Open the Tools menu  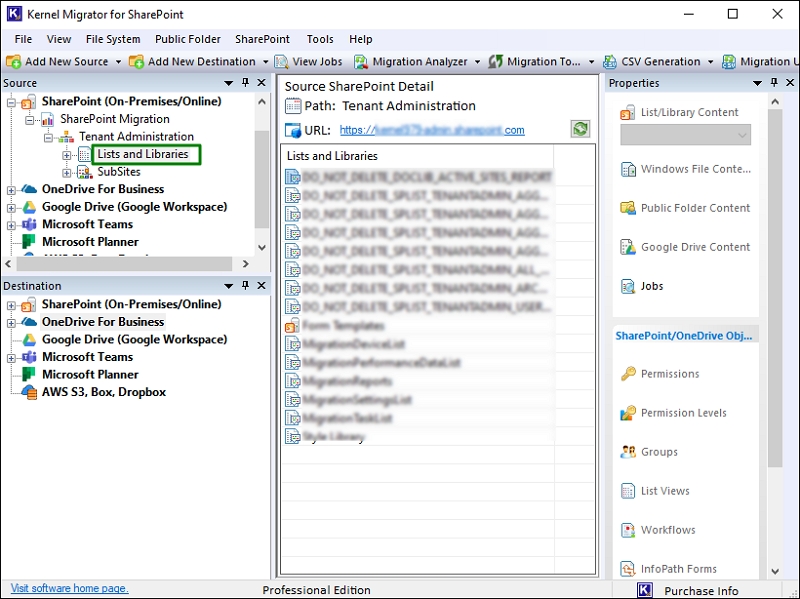[x=320, y=39]
